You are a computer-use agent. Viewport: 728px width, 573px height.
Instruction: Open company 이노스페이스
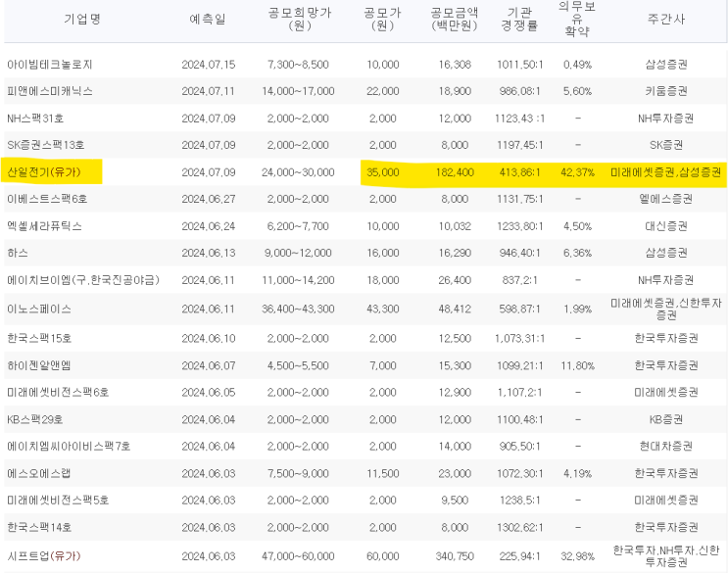click(x=39, y=309)
